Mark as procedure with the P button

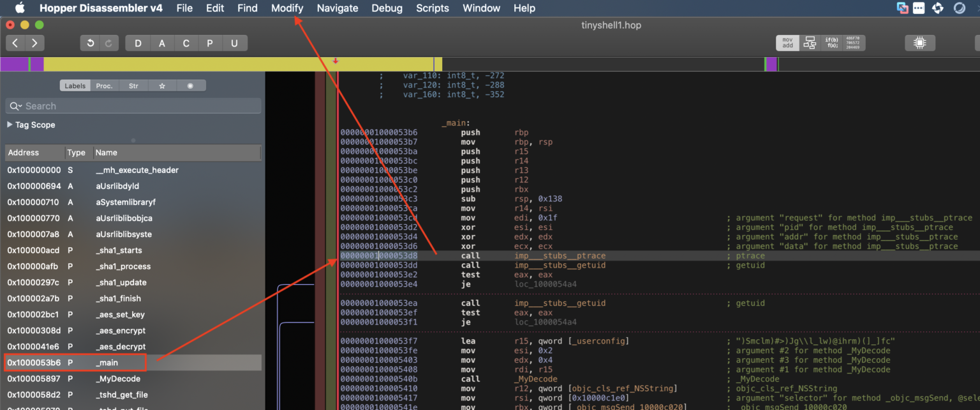(210, 43)
